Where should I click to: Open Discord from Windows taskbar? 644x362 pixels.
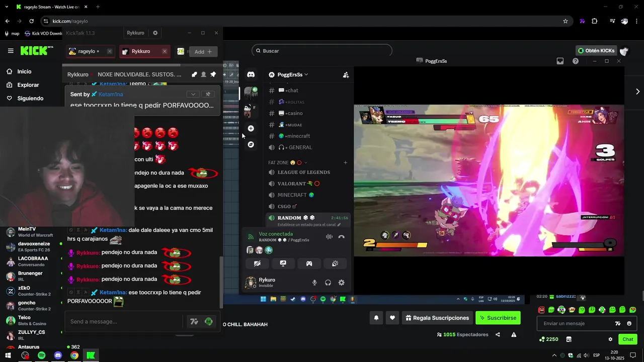(58, 355)
